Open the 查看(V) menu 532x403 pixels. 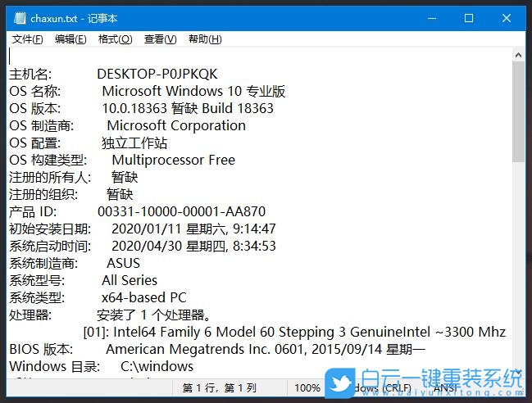tap(160, 39)
